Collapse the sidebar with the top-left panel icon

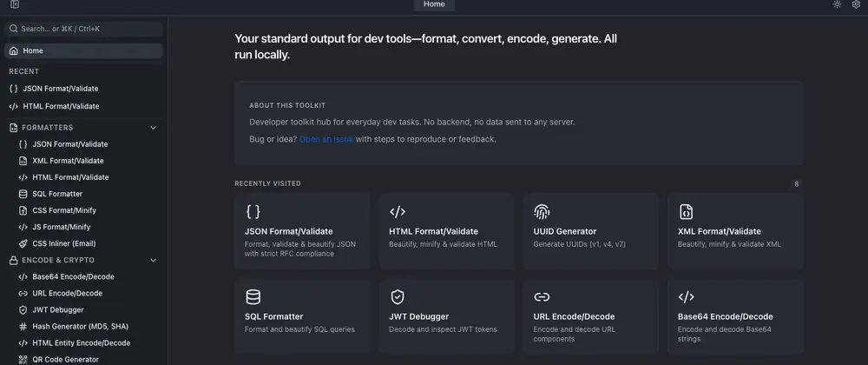point(15,4)
